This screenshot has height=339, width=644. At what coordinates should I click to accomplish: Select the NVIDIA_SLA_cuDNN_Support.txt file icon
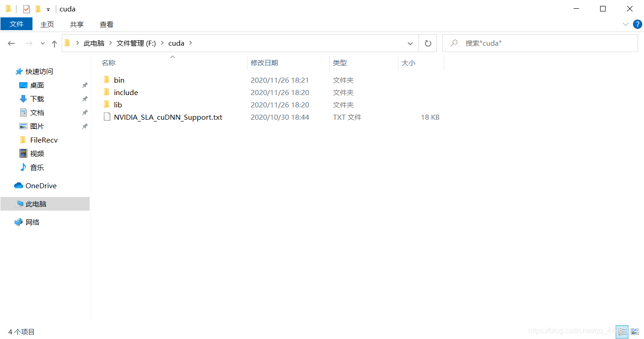click(107, 117)
